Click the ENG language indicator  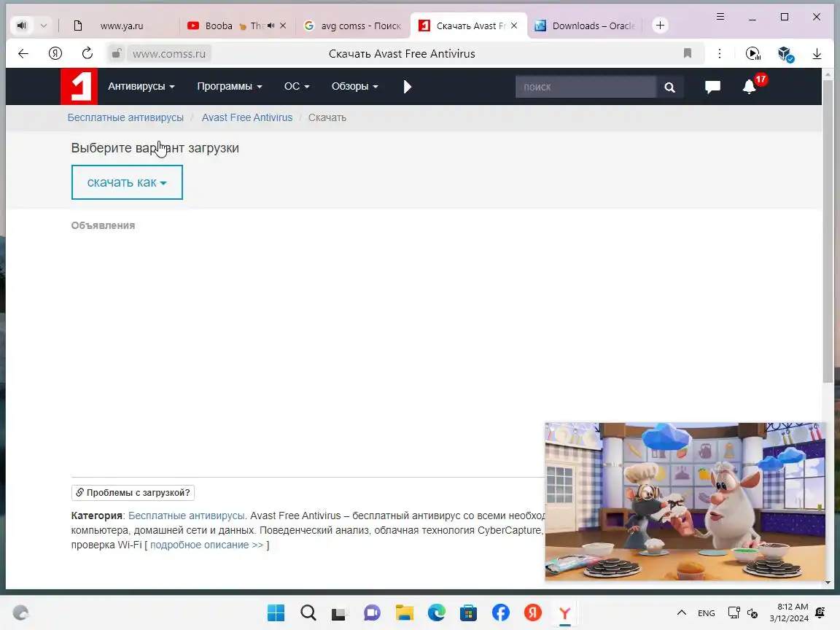[x=706, y=612]
